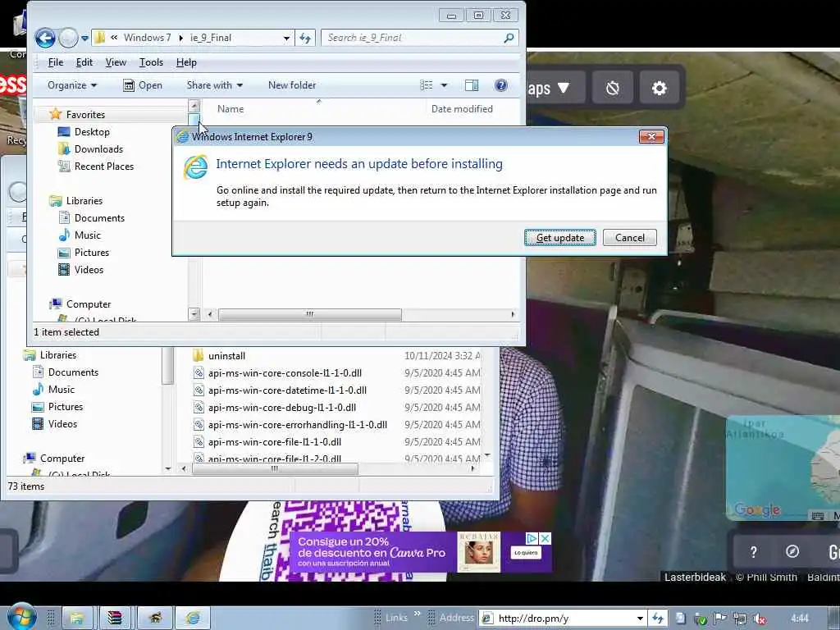Open the Tools menu
Screen dimensions: 840x630
point(151,62)
